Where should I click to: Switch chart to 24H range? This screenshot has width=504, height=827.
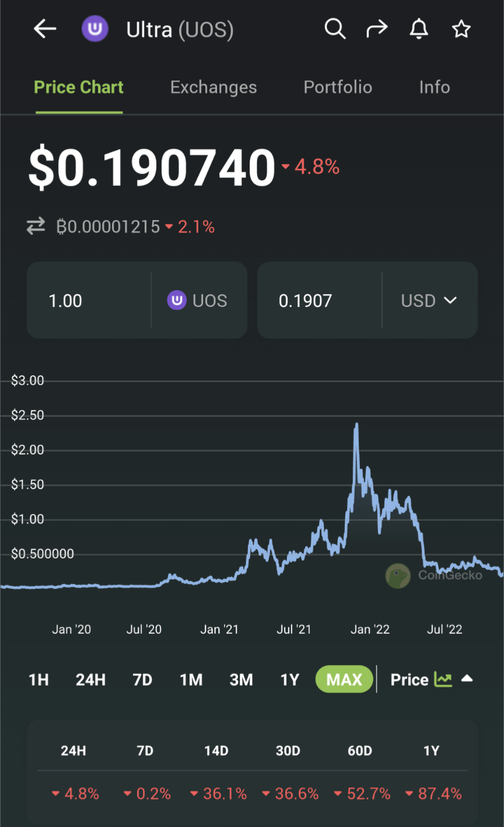[90, 679]
